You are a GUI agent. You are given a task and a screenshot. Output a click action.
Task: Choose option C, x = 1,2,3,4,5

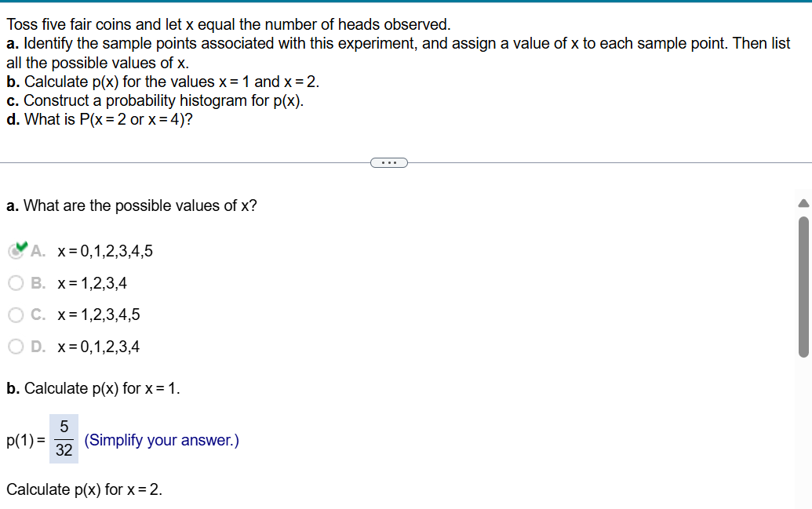16,314
